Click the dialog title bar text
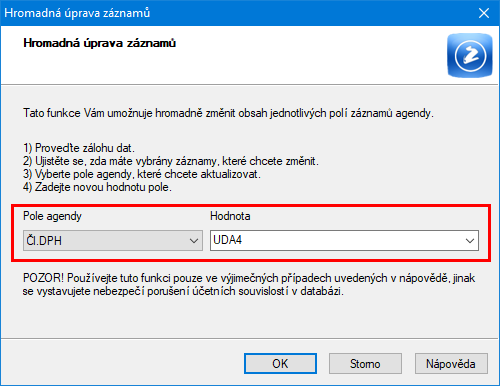 coord(77,13)
